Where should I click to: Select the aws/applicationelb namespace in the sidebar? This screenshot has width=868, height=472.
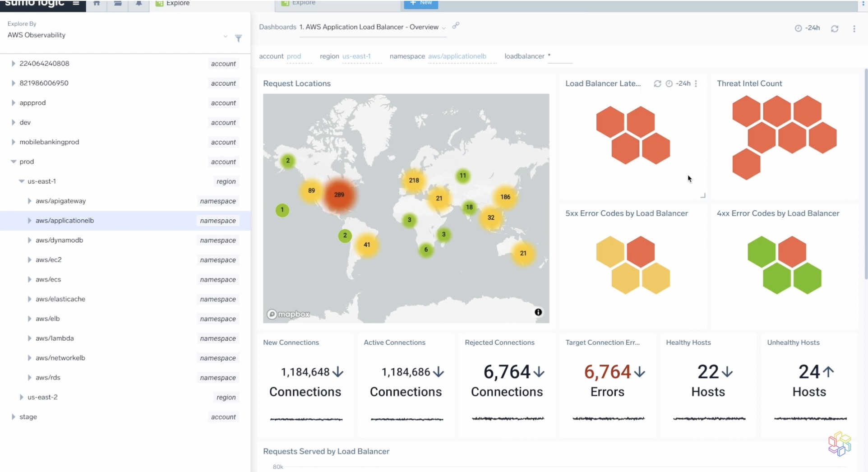65,221
